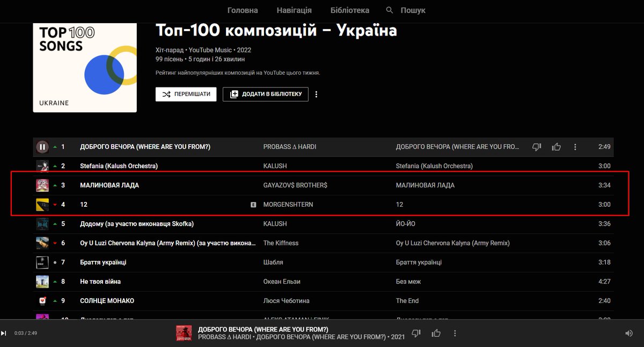Open artist Люся Чеботина
This screenshot has width=644, height=347.
[287, 301]
